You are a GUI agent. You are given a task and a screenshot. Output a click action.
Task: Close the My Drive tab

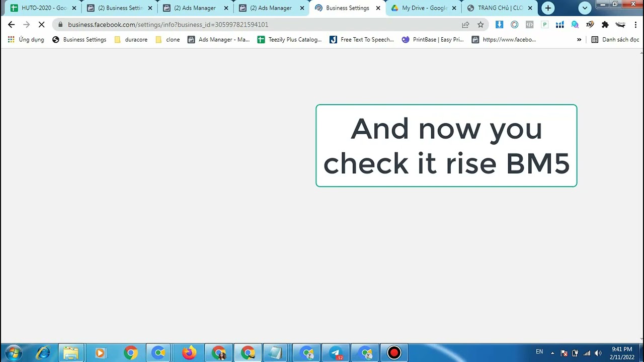[x=454, y=8]
